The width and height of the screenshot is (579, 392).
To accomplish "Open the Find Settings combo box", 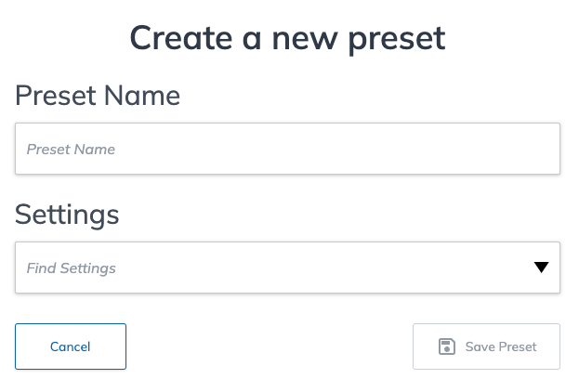I will pos(287,268).
